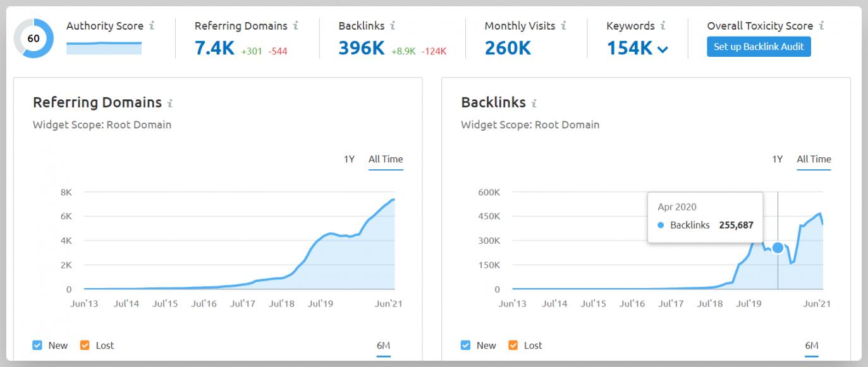Select 6M tab under Referring Domains chart
The width and height of the screenshot is (868, 367).
[383, 346]
